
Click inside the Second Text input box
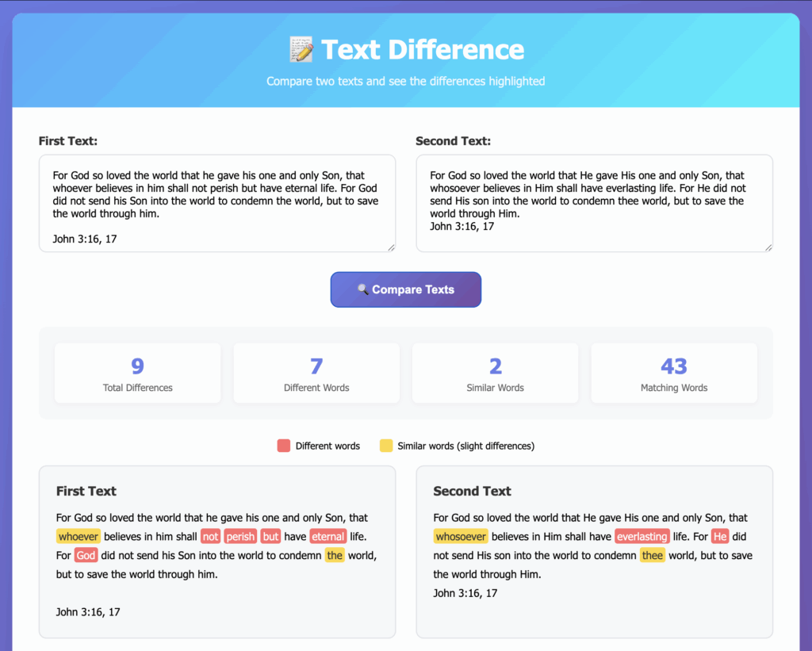594,203
